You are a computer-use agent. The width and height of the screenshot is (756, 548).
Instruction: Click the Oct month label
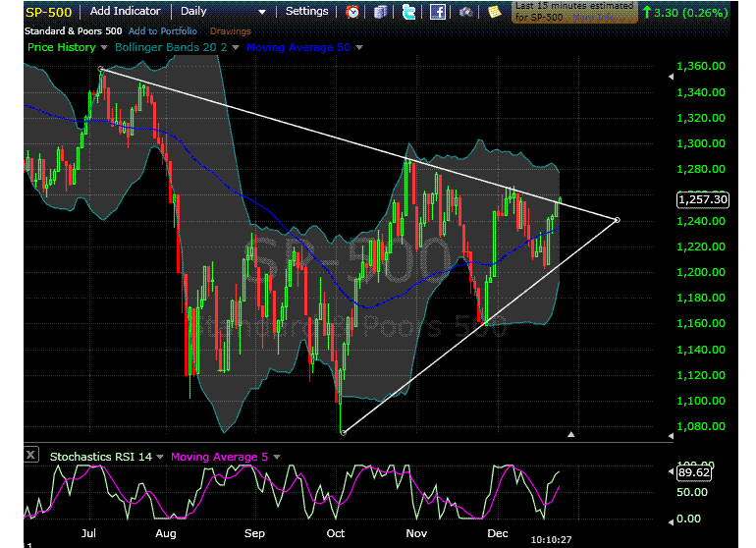336,533
